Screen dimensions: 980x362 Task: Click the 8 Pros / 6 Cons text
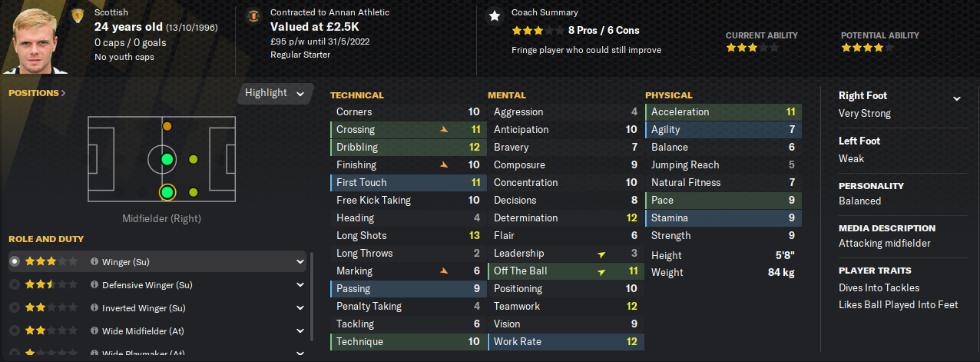604,31
